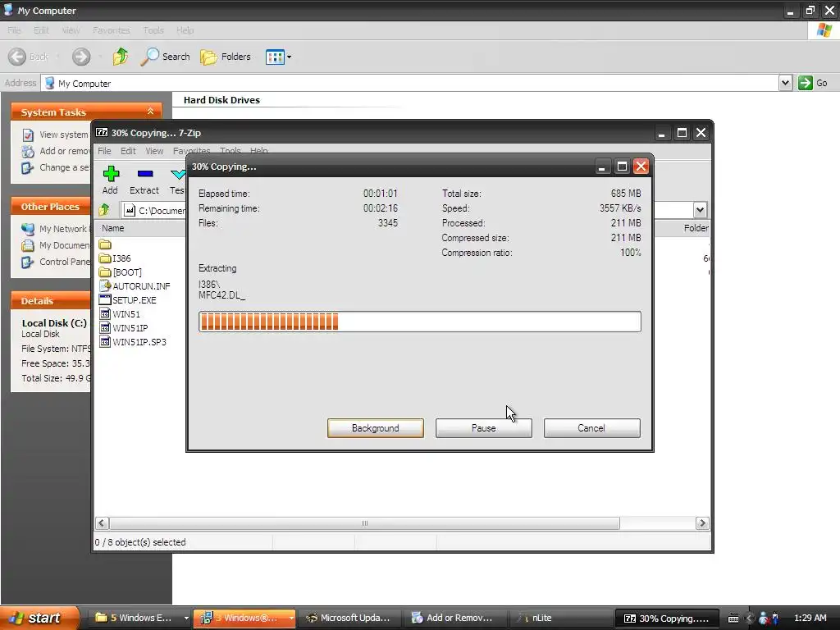Select WIN51IP.SP3 file
Screen dimensions: 840x630
(x=133, y=342)
